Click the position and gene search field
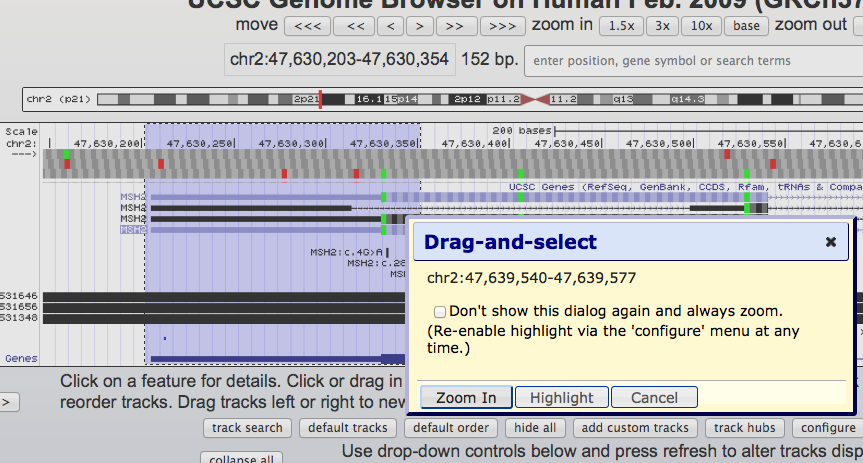Screen dimensions: 863x463 pyautogui.click(x=693, y=61)
